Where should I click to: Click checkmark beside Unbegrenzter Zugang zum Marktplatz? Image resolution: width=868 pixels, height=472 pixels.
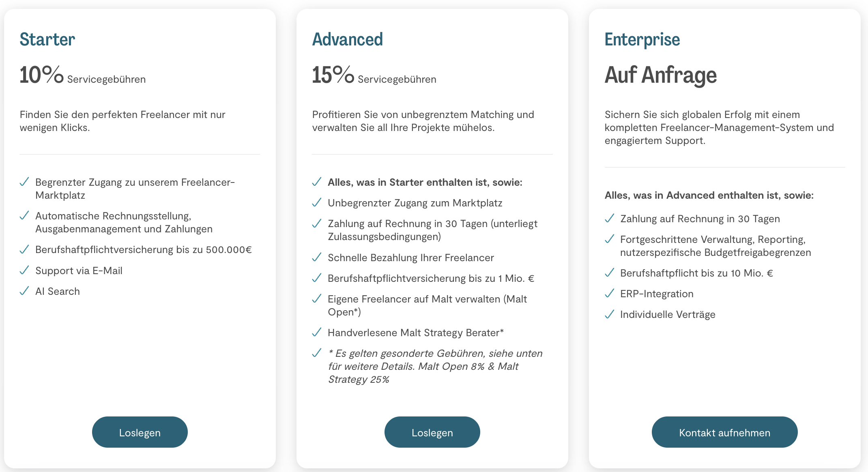317,202
